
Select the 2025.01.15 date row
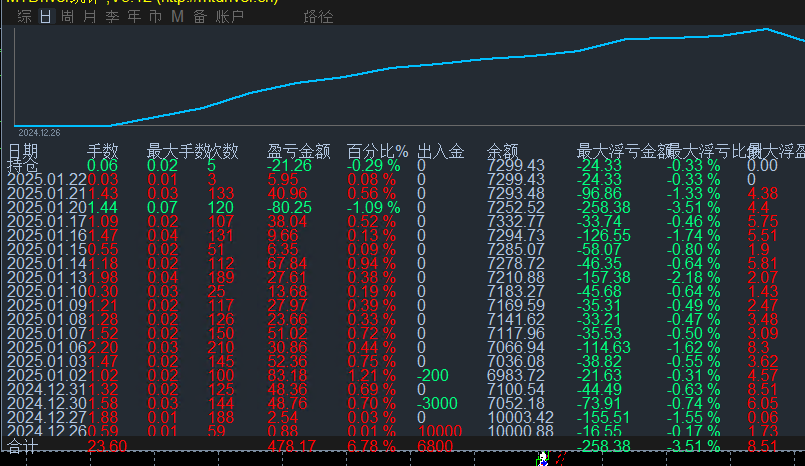click(x=47, y=249)
